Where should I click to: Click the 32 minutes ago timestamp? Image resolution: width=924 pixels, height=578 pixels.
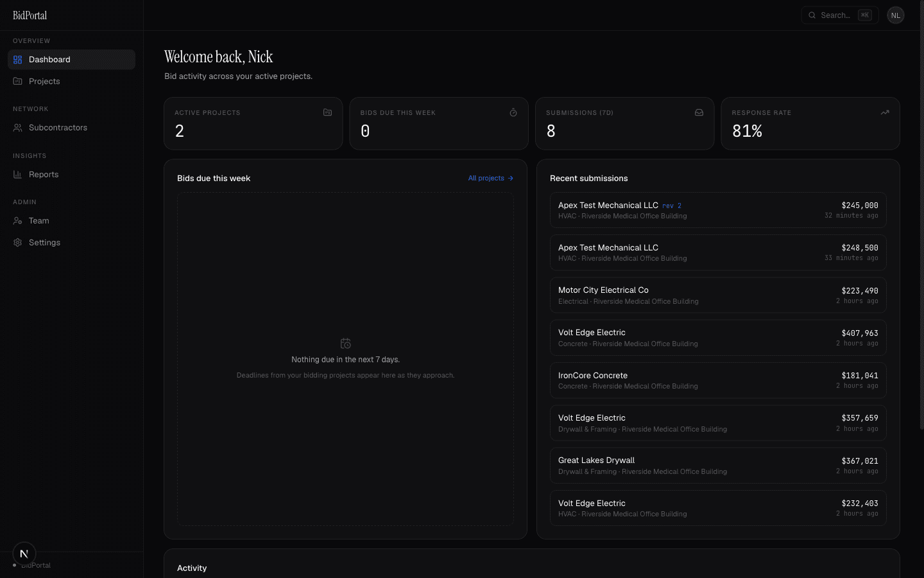coord(851,216)
